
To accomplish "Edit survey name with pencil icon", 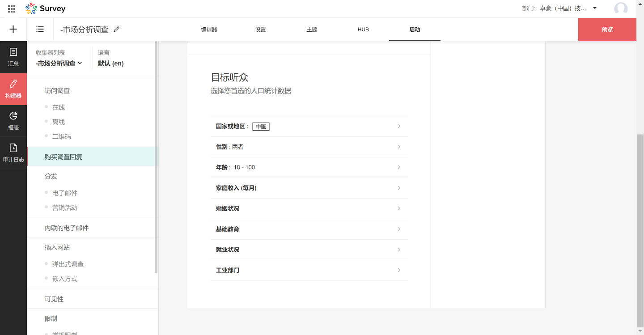I will (x=117, y=29).
